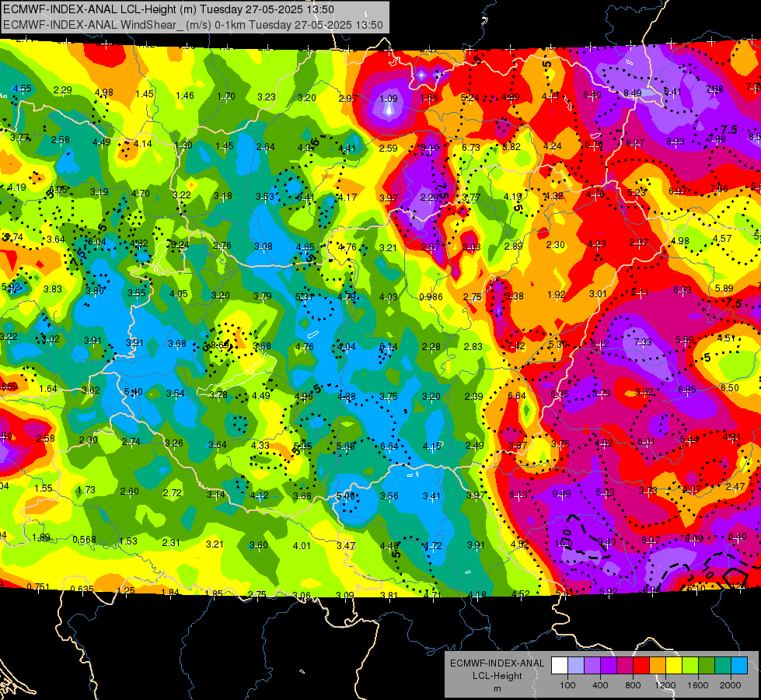The width and height of the screenshot is (761, 700).
Task: Click the sky-blue legend swatch above 2000
Action: click(x=739, y=666)
